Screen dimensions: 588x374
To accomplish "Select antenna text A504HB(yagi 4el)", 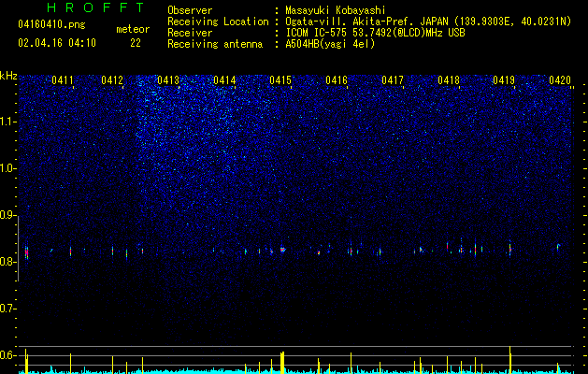I will 330,44.
